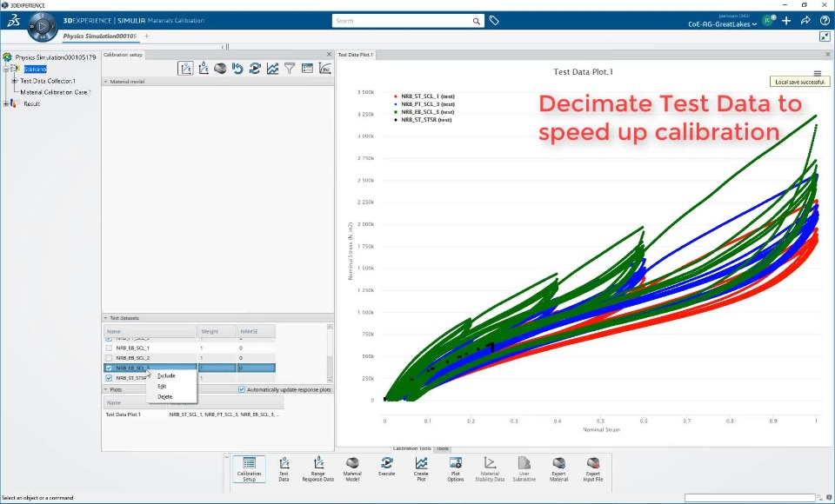Viewport: 835px width, 504px height.
Task: Expand the Test Data Collector.1 tree node
Action: coord(15,81)
